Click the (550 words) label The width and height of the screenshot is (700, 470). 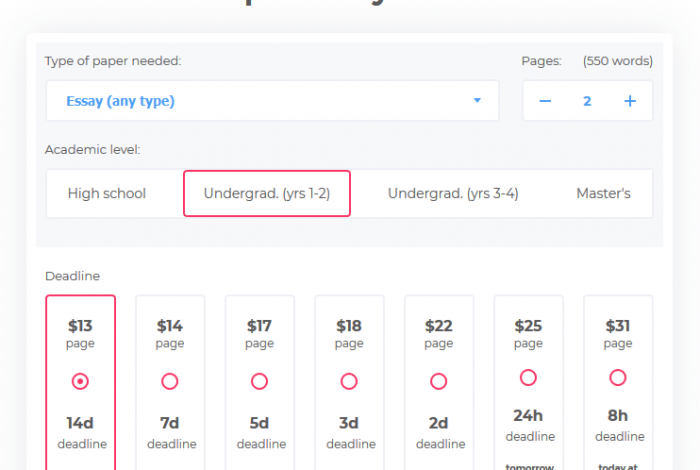pos(618,61)
